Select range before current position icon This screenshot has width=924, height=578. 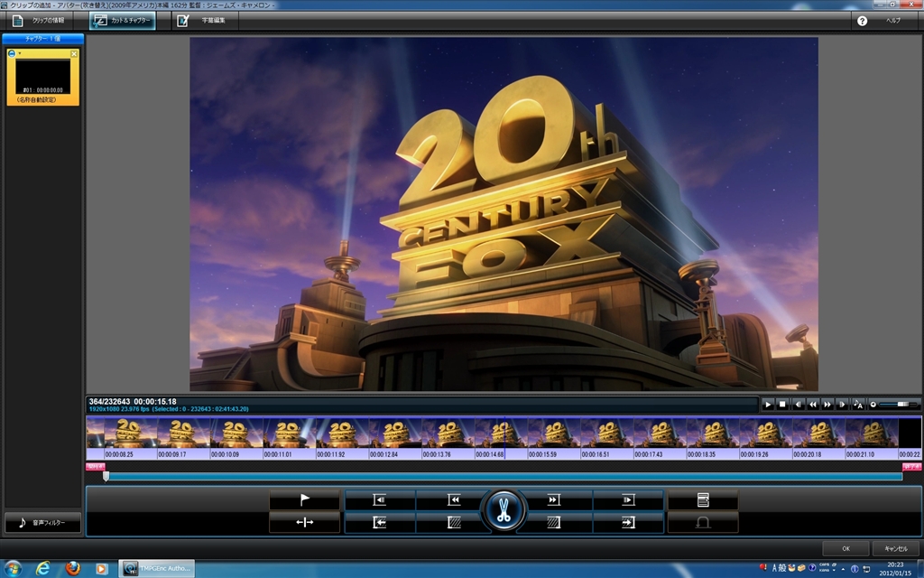[454, 523]
